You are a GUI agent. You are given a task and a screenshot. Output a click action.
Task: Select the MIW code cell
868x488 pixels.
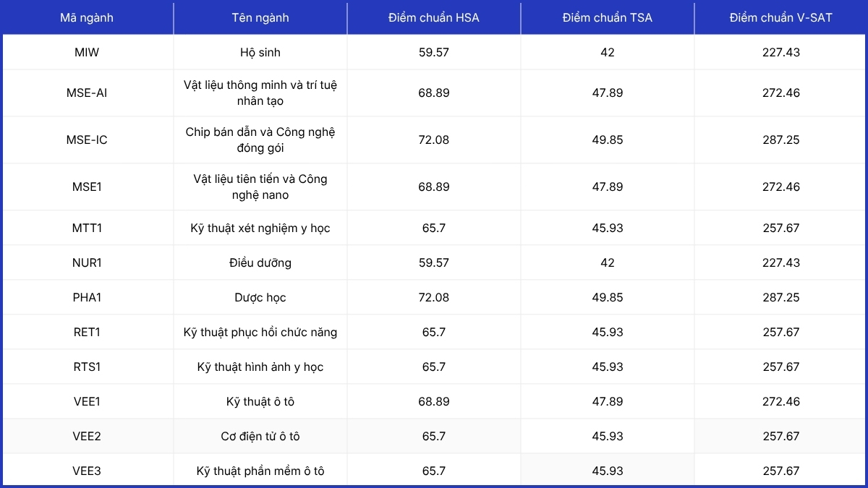click(x=87, y=52)
